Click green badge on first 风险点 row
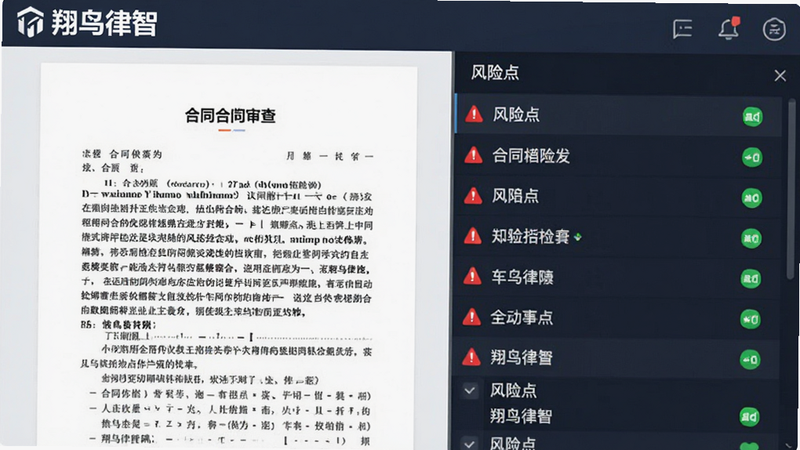Screen dimensions: 800x450 coord(753,117)
